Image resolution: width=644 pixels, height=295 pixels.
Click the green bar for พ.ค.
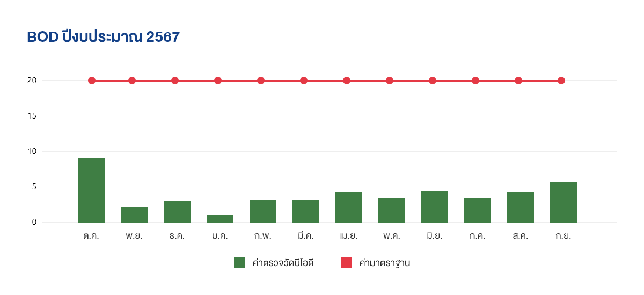pyautogui.click(x=392, y=210)
